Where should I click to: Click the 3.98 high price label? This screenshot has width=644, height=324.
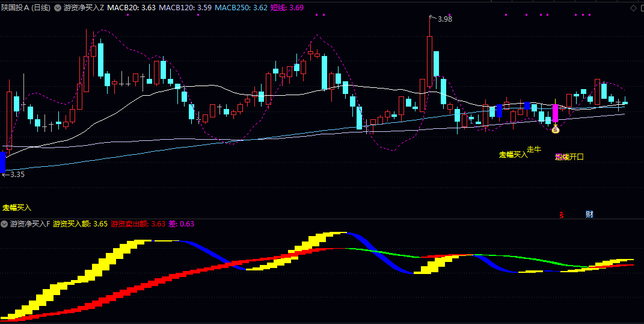click(x=444, y=19)
